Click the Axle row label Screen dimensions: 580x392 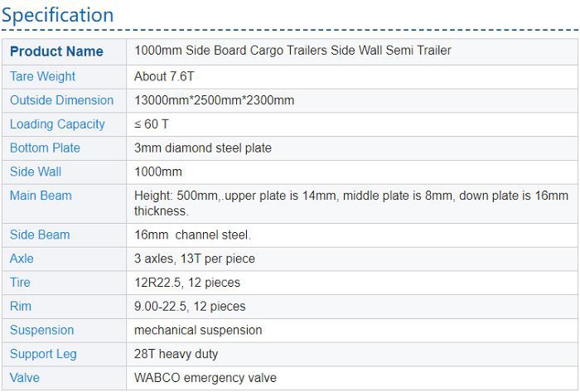22,259
